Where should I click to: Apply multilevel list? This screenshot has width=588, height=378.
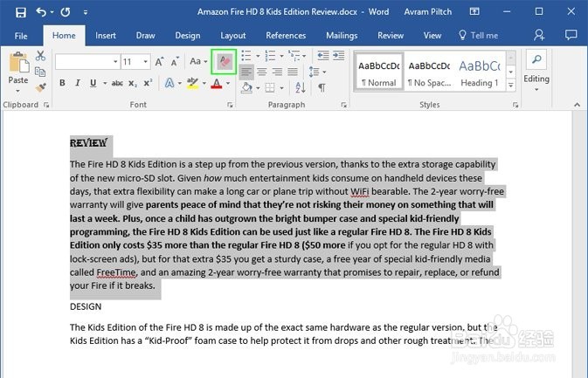coord(294,56)
